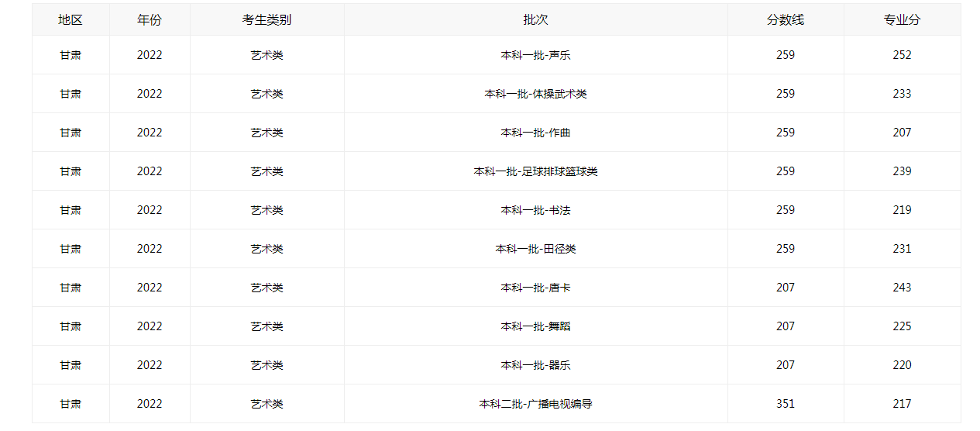Select the 本科一批-声乐 batch cell
Screen dimensions: 980x431
(x=535, y=55)
